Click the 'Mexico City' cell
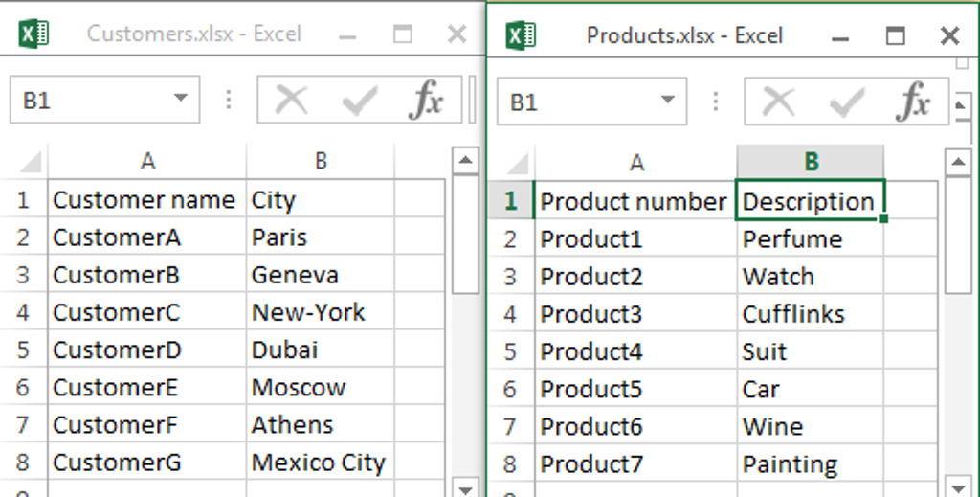This screenshot has height=497, width=980. tap(321, 462)
